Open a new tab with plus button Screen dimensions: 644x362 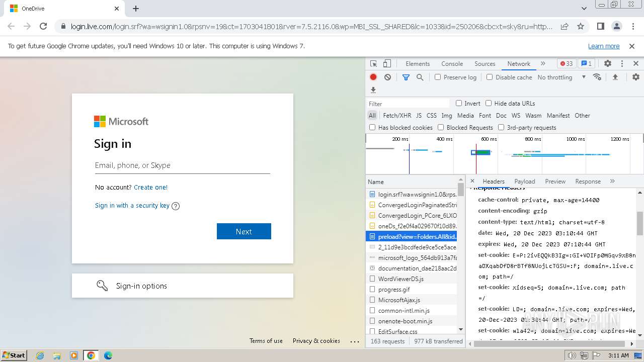[136, 9]
